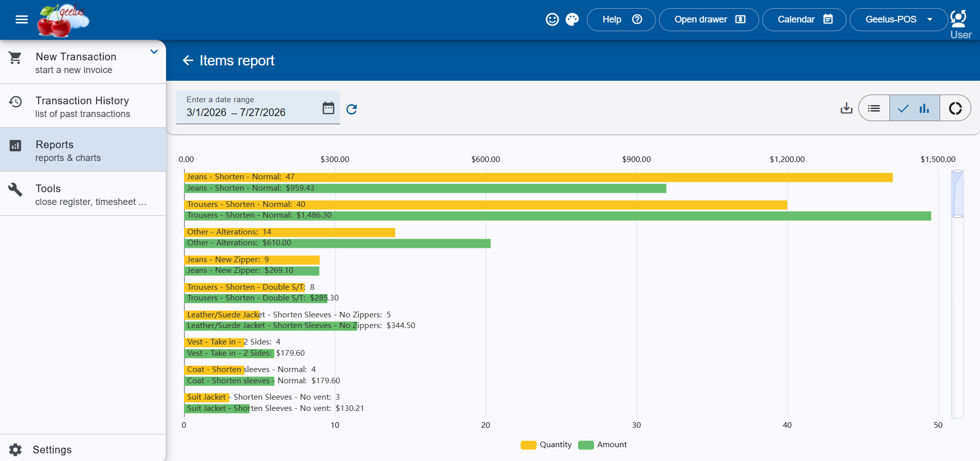The image size is (980, 461).
Task: Open the Tools menu item
Action: coord(83,194)
